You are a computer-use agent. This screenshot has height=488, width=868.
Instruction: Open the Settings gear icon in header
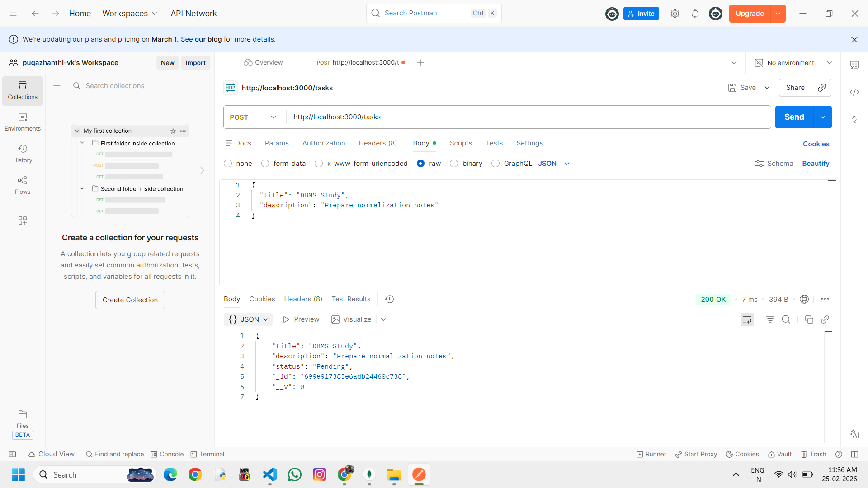pyautogui.click(x=675, y=14)
